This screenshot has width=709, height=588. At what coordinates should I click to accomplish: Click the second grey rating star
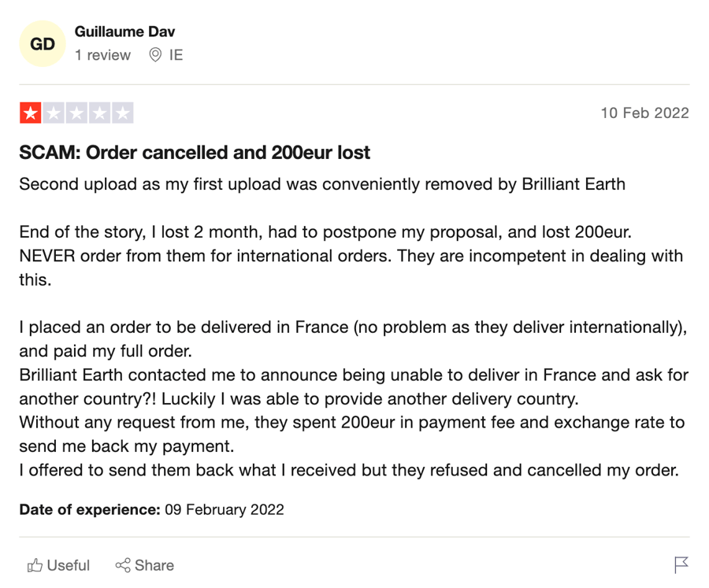(x=54, y=113)
